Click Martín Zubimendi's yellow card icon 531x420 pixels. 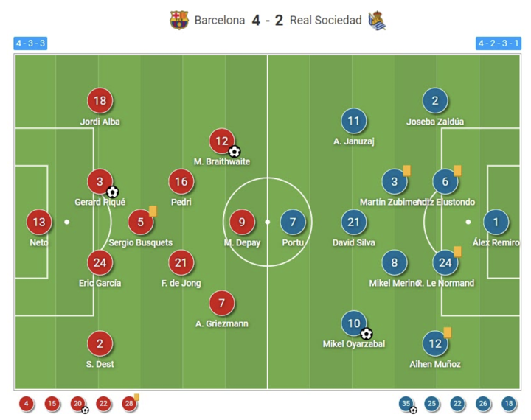pos(406,171)
